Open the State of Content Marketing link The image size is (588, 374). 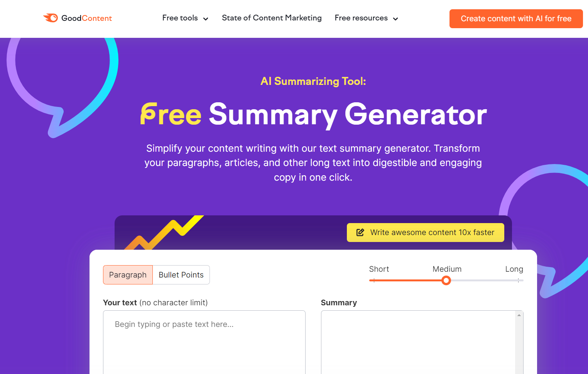(x=272, y=18)
